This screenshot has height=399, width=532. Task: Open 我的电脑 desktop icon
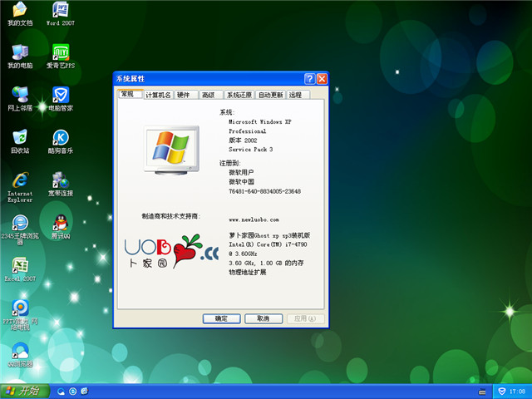click(19, 53)
